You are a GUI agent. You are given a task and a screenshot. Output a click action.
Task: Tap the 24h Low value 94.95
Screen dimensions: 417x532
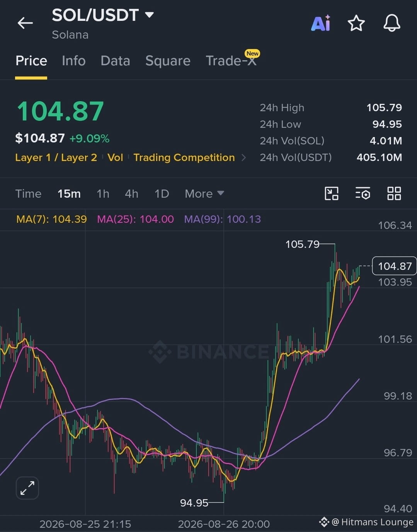[387, 124]
